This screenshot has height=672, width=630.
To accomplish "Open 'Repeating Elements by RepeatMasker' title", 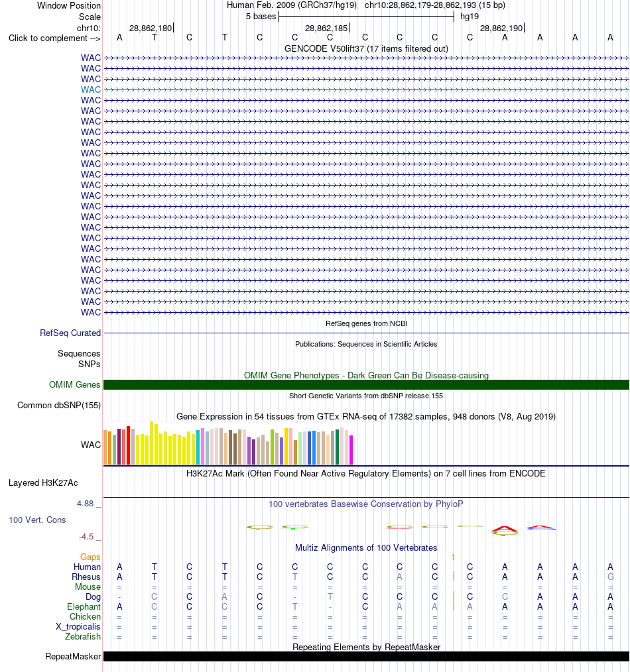I will pyautogui.click(x=366, y=647).
